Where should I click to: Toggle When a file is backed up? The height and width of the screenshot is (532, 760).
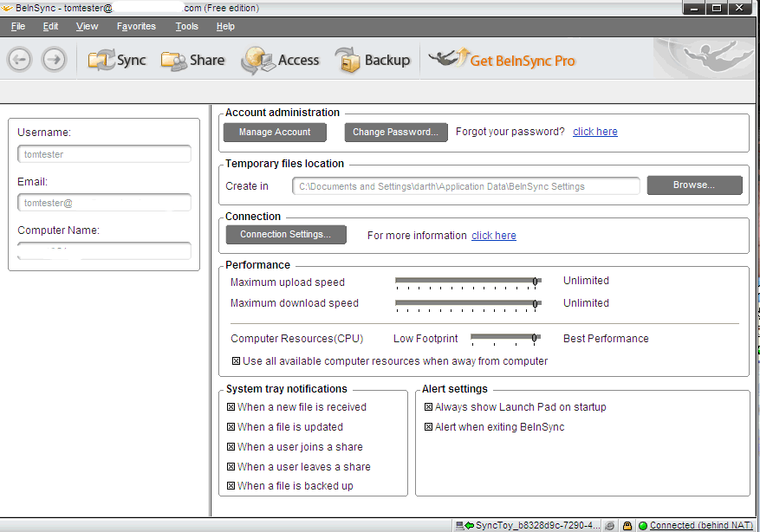coord(231,485)
